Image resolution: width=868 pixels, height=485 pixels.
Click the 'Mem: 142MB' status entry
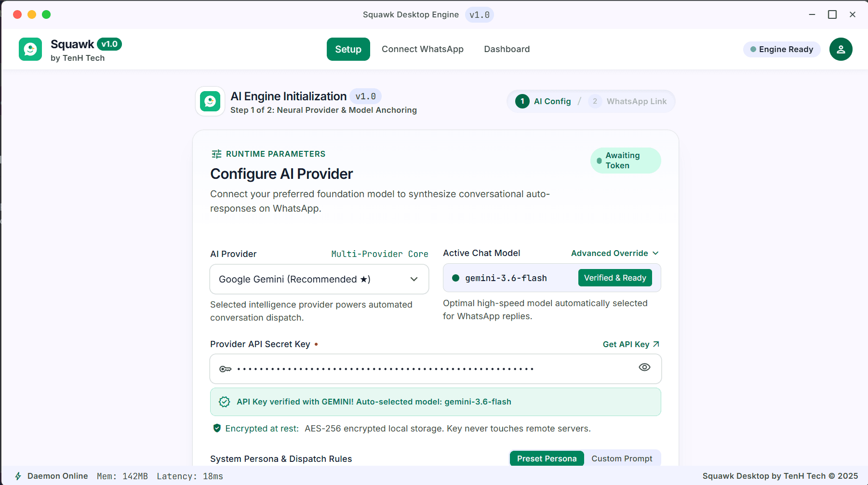[x=122, y=476]
